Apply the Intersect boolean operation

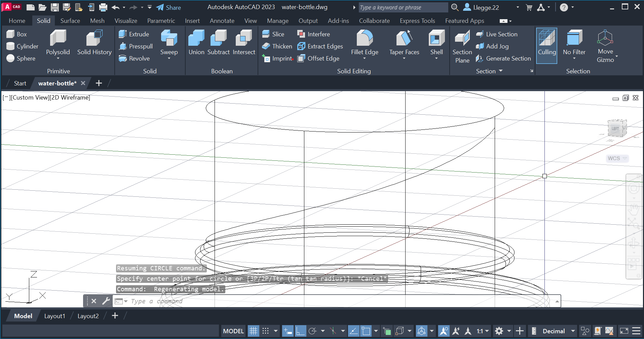(244, 43)
